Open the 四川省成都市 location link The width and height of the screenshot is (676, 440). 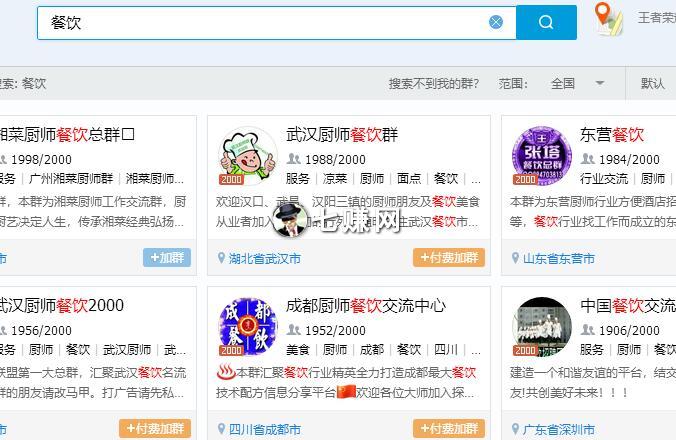tap(265, 430)
